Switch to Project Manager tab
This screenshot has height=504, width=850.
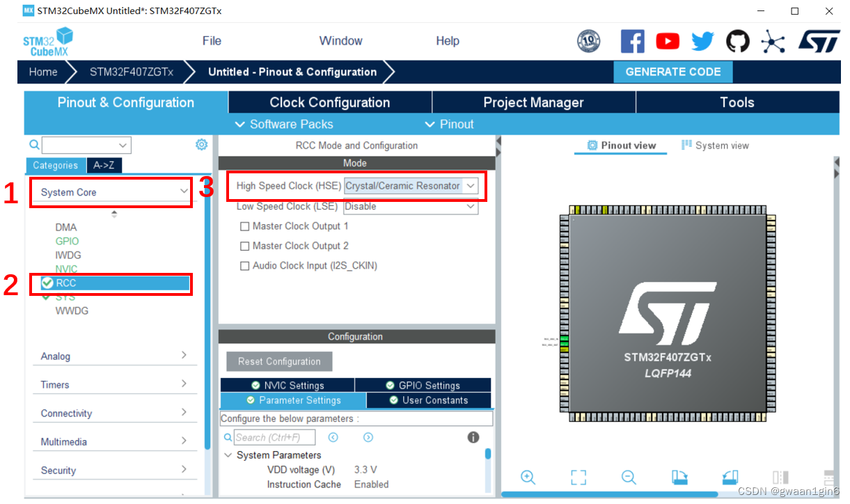click(x=534, y=102)
